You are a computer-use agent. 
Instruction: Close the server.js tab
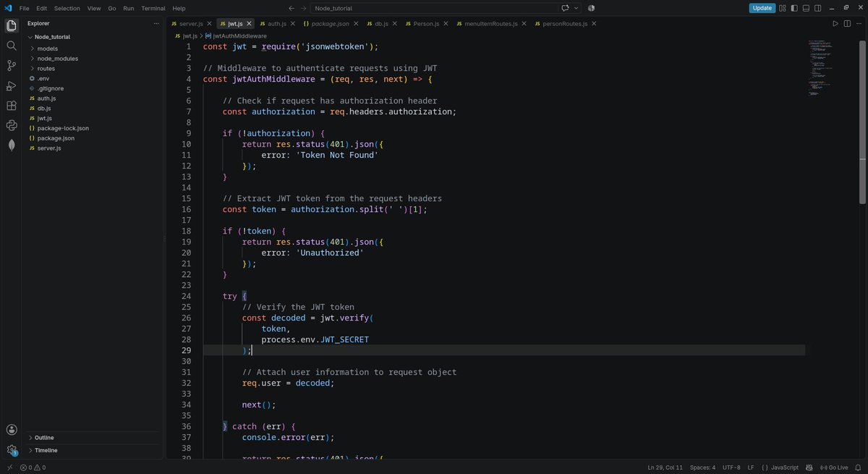[210, 24]
